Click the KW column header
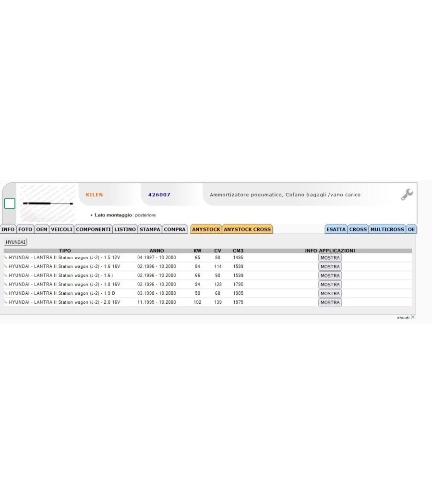This screenshot has height=504, width=432. tap(197, 251)
